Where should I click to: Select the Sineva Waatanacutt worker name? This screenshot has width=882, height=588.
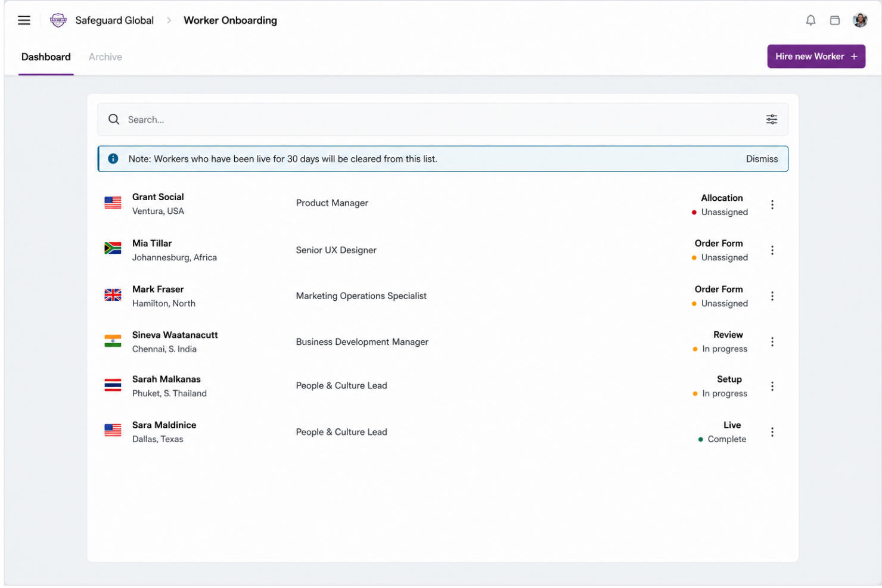click(175, 335)
